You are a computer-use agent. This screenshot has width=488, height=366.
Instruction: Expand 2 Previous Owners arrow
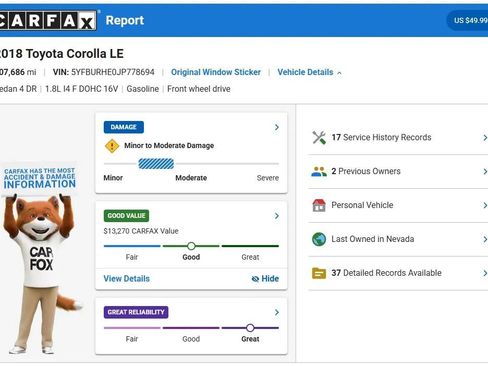pos(485,171)
